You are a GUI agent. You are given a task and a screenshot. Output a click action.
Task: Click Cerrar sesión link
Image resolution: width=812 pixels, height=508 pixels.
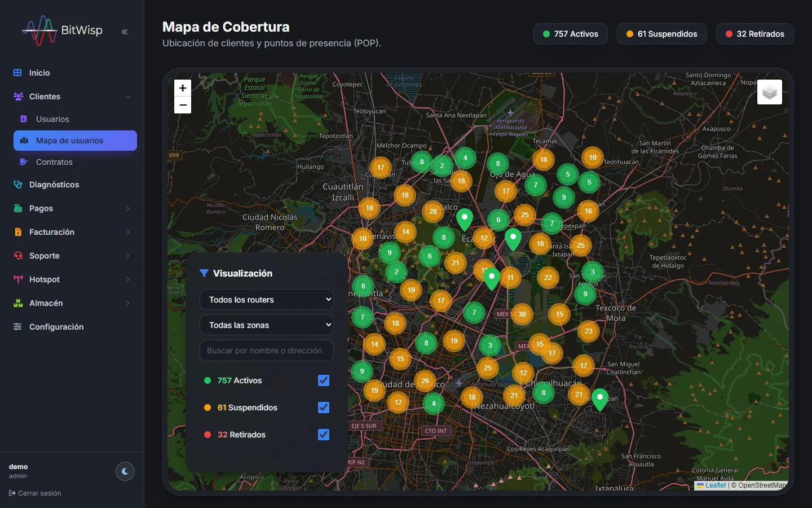tap(35, 493)
